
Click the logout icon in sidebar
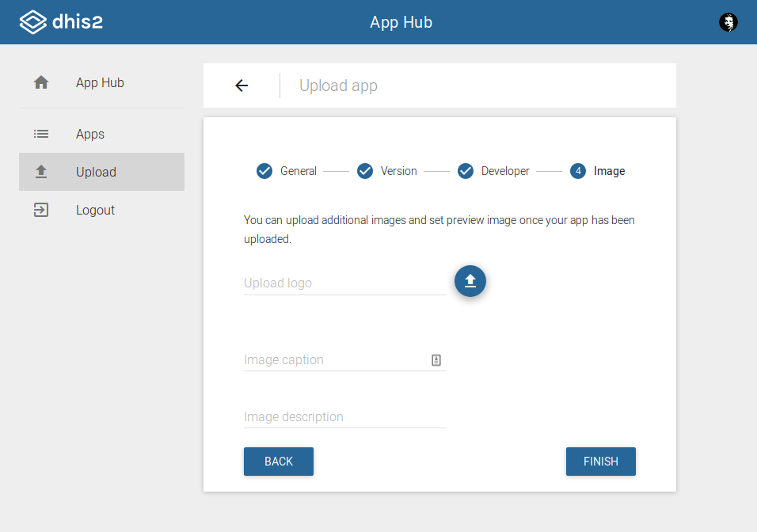coord(41,210)
